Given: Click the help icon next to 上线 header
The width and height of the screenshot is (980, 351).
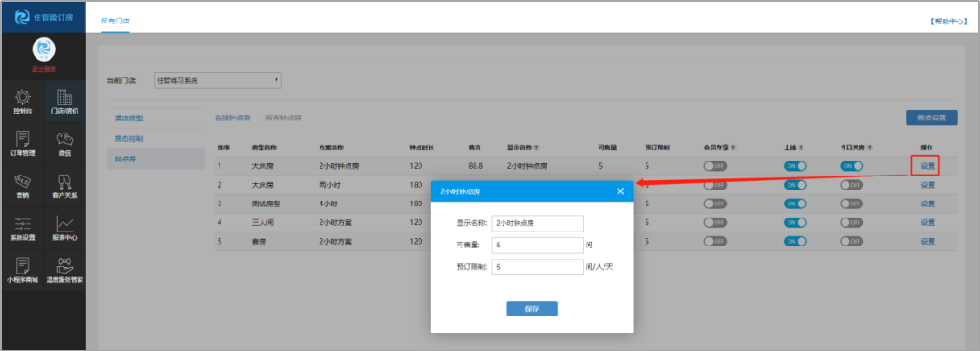Looking at the screenshot, I should pyautogui.click(x=801, y=148).
